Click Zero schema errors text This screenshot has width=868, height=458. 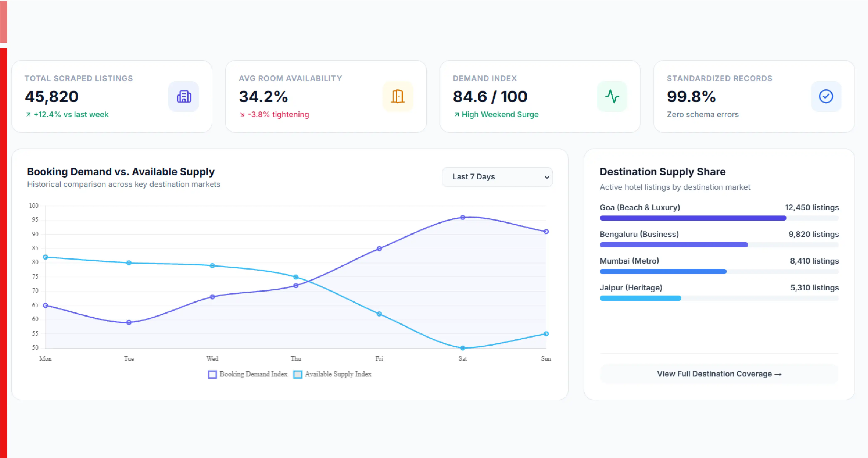pyautogui.click(x=703, y=115)
